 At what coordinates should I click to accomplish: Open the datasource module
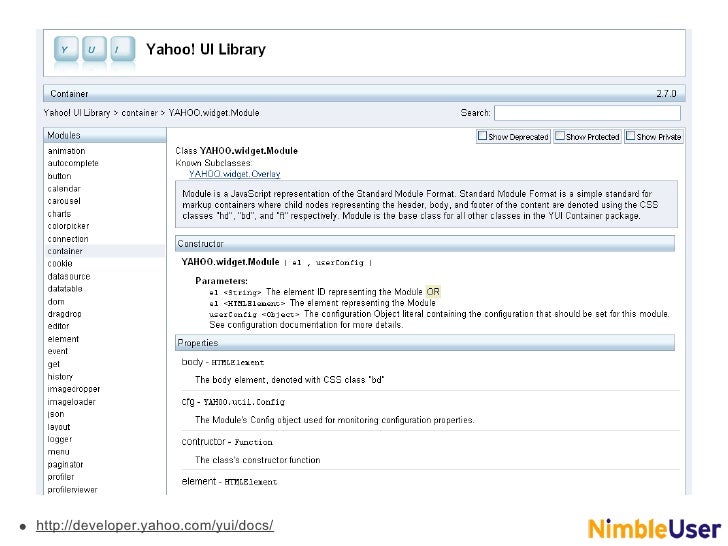coord(69,276)
